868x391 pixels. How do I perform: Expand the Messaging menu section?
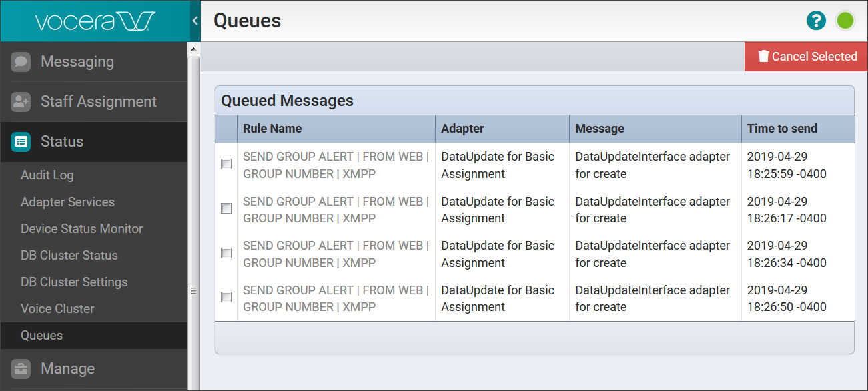point(77,62)
